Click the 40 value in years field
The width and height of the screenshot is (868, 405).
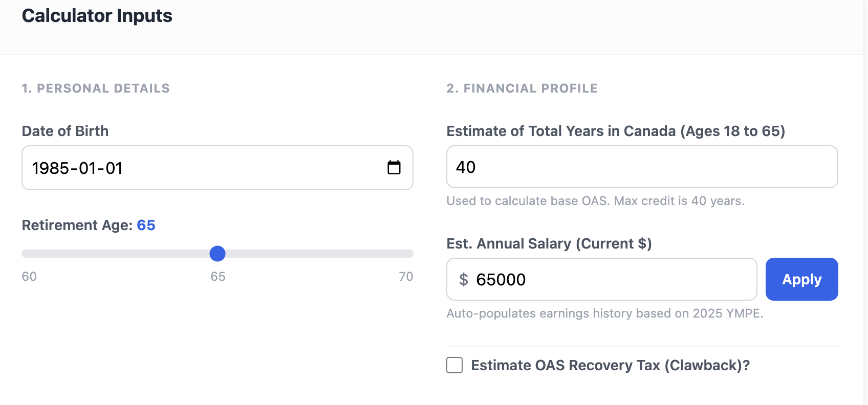click(x=465, y=167)
